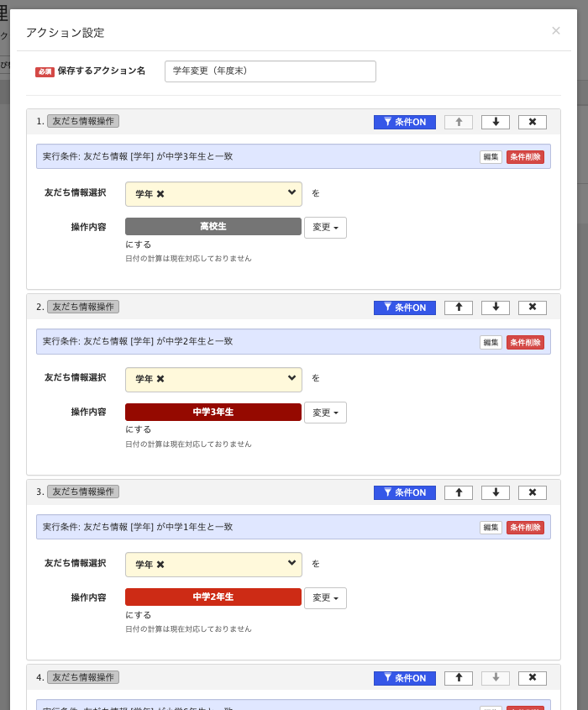Toggle 条件ON for action 1
Screen dimensions: 588x710
(404, 122)
